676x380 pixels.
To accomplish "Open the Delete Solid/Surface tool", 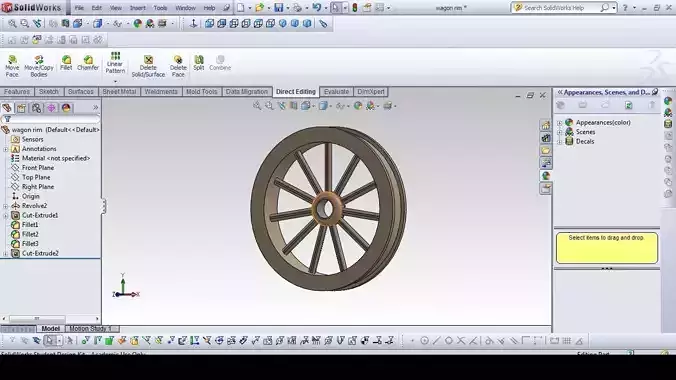I will (148, 66).
